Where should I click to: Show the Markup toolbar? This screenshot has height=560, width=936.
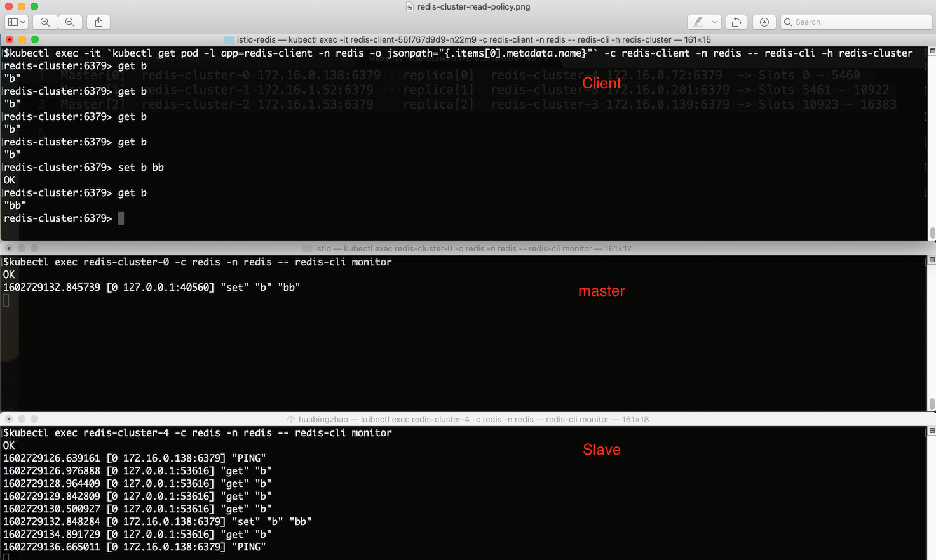click(764, 22)
